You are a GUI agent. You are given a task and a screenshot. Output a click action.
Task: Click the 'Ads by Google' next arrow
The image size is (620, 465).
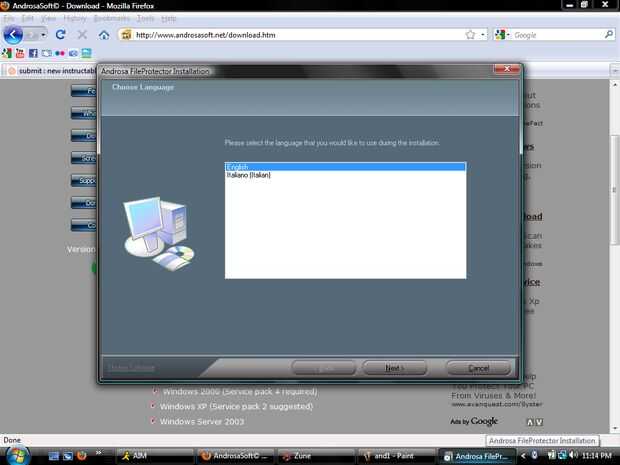coord(539,422)
